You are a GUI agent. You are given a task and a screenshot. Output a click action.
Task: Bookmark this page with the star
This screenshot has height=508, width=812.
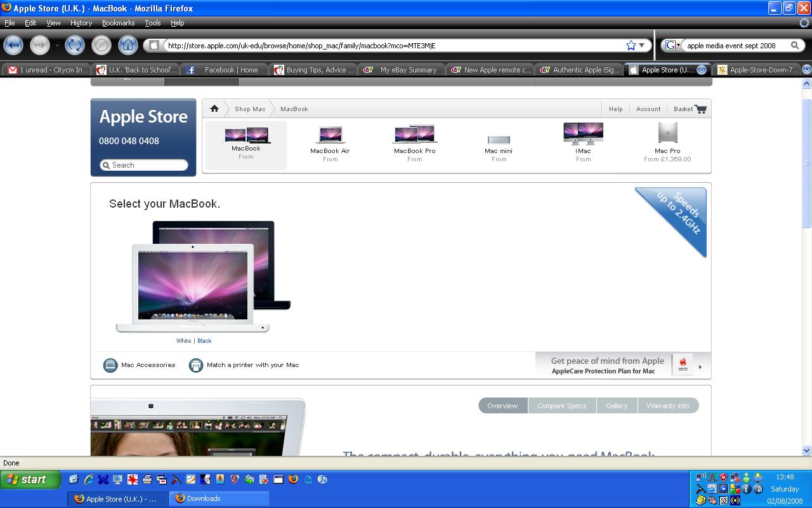(631, 46)
